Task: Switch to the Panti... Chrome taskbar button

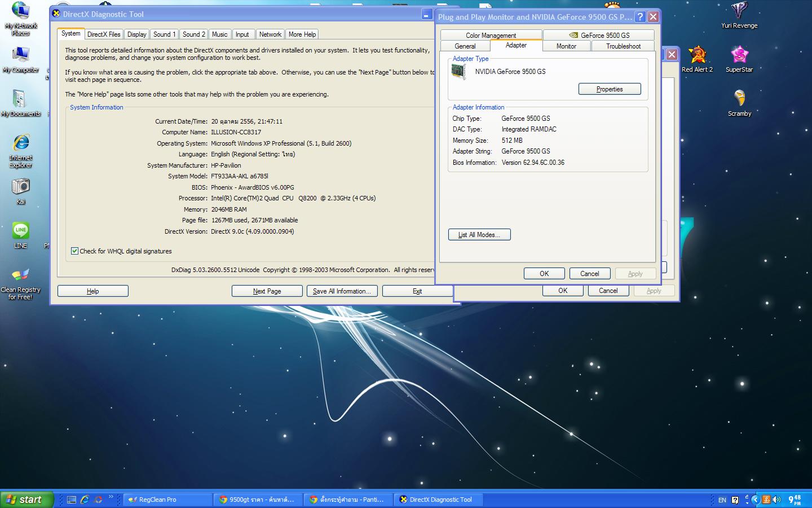Action: (349, 500)
